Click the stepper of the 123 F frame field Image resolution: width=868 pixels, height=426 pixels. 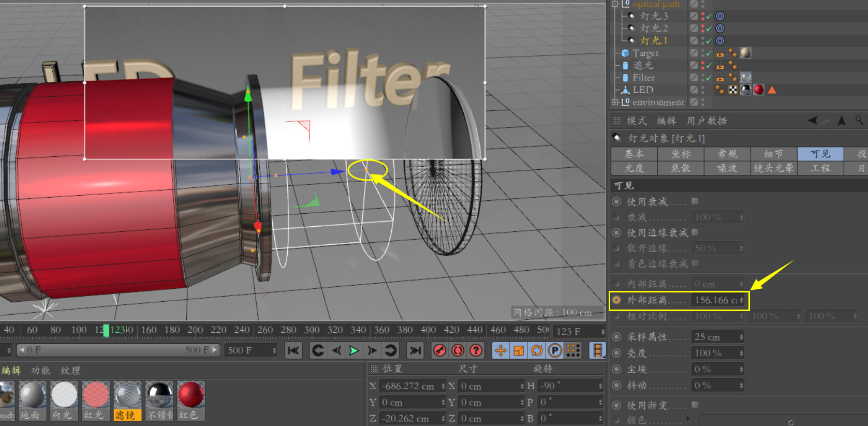[x=602, y=331]
